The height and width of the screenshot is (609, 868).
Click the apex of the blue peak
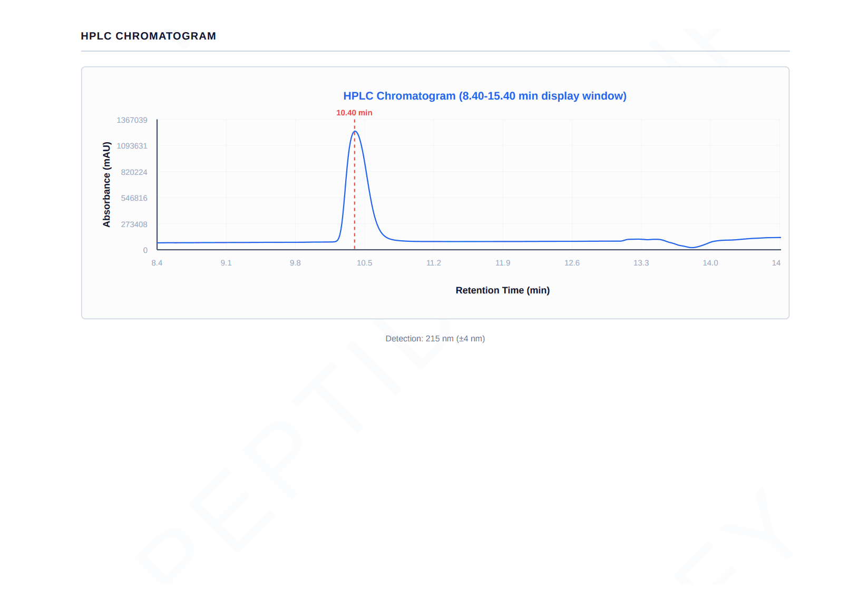[x=355, y=131]
